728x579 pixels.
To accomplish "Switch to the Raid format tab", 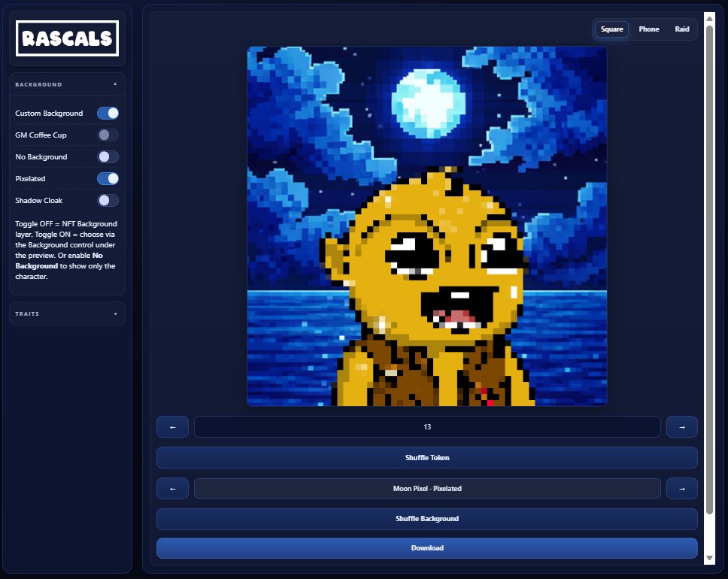I will [682, 29].
